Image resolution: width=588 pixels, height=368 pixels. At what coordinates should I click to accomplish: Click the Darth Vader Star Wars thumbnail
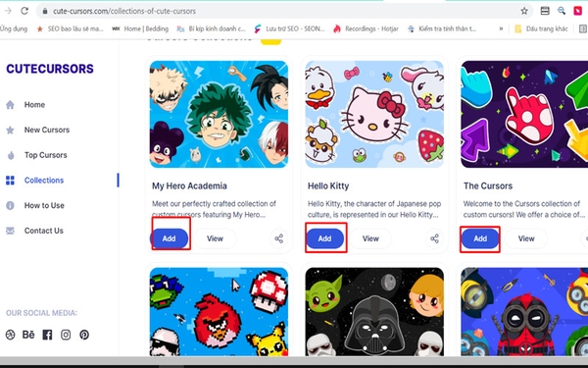point(374,312)
